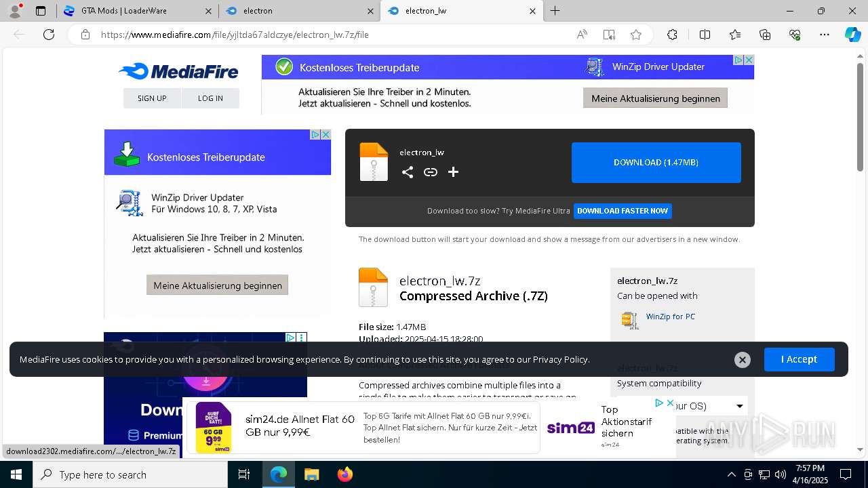Open File Explorer from taskbar
Viewport: 868px width, 488px height.
311,474
